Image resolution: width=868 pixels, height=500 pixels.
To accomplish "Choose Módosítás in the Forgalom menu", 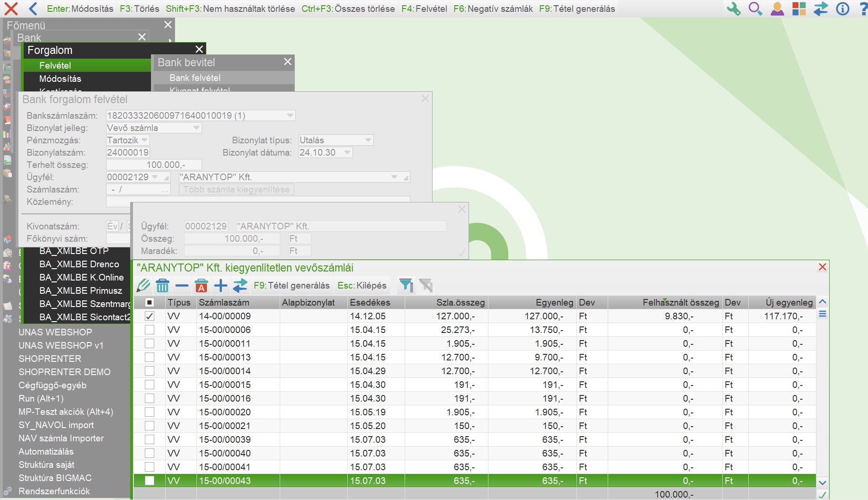I will [60, 79].
